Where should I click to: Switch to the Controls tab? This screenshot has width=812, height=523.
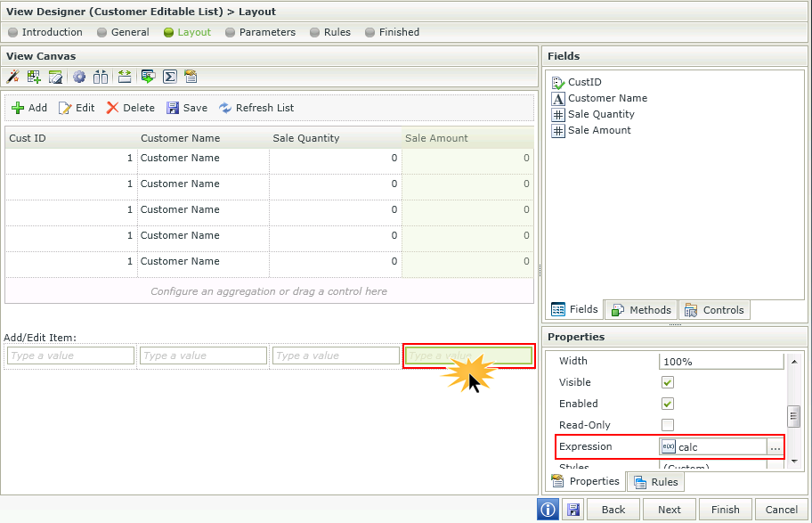click(714, 310)
